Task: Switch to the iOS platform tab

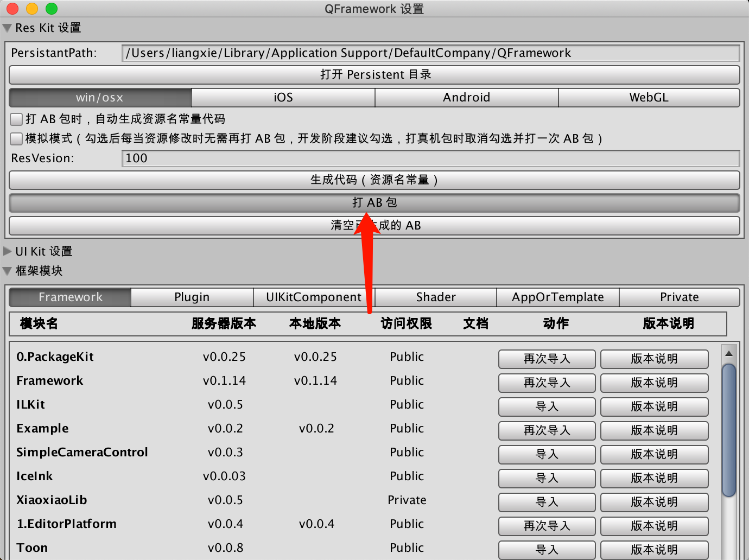Action: [x=283, y=98]
